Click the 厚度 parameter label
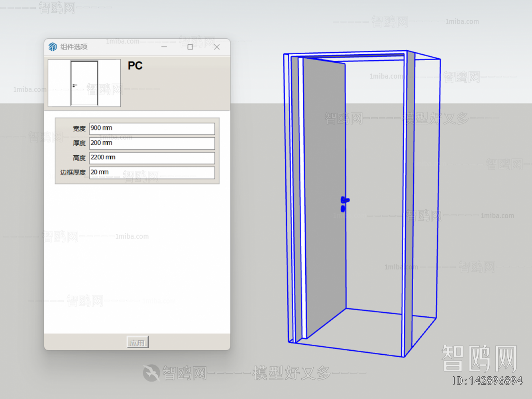The height and width of the screenshot is (399, 532). (79, 143)
